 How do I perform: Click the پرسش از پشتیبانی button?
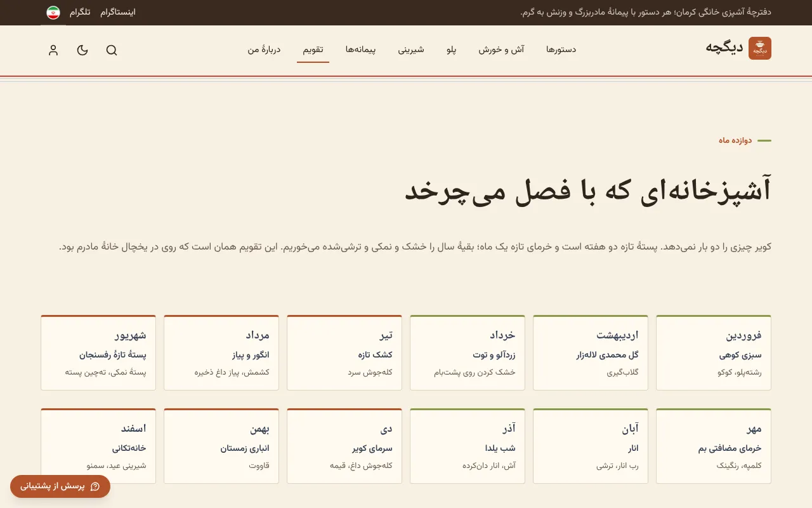60,486
